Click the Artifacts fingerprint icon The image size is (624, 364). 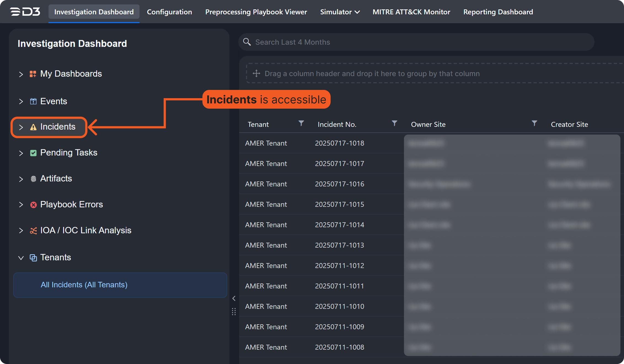pos(33,179)
